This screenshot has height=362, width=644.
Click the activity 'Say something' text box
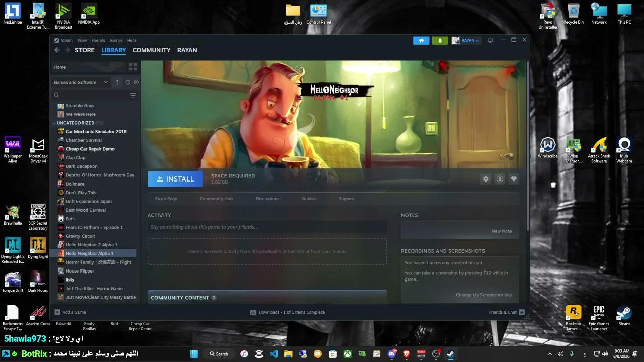click(267, 227)
